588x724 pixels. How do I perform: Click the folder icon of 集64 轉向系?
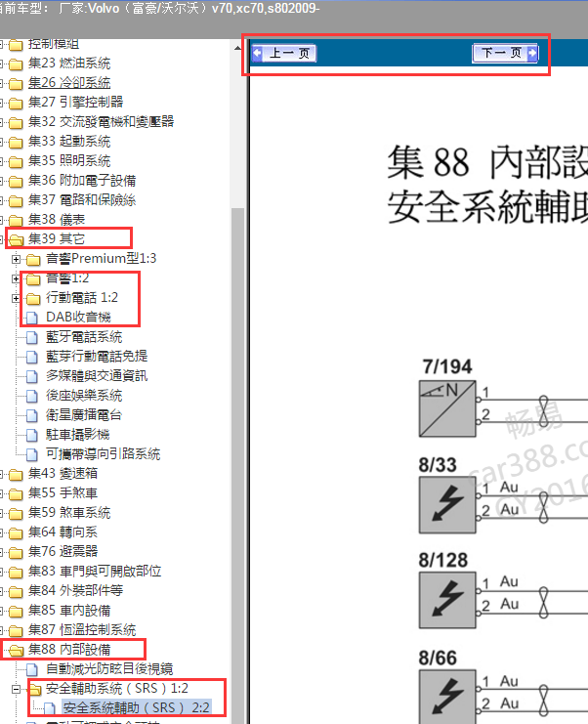[16, 533]
